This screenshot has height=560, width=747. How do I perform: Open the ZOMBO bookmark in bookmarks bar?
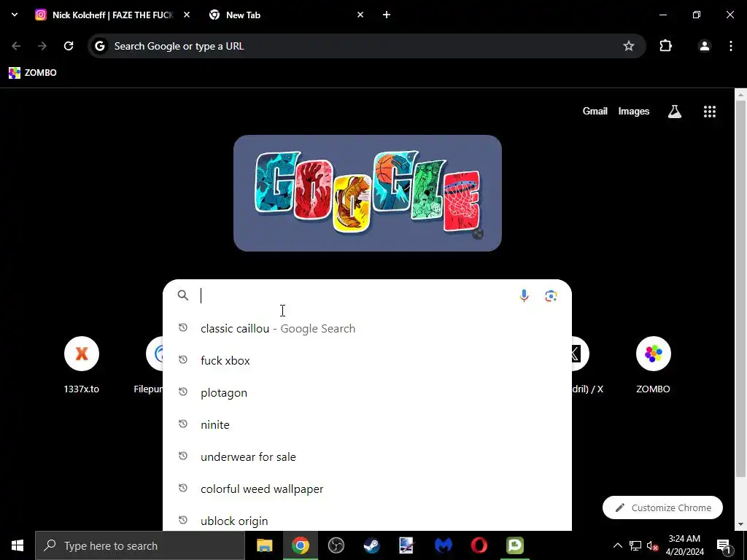coord(33,73)
